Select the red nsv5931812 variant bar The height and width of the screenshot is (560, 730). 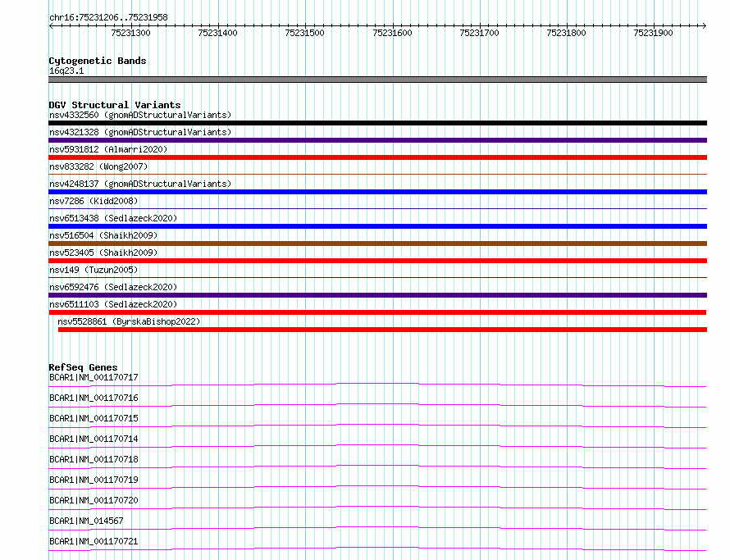pos(377,157)
